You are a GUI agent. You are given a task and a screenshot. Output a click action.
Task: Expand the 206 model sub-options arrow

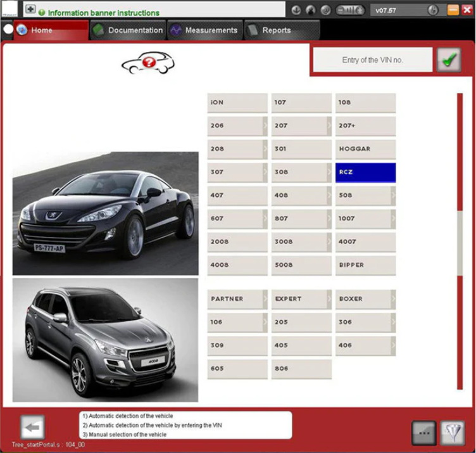[265, 125]
